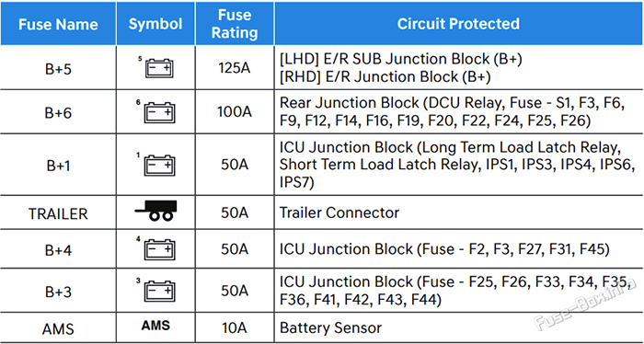Click the B+4 battery symbol icon

click(158, 248)
